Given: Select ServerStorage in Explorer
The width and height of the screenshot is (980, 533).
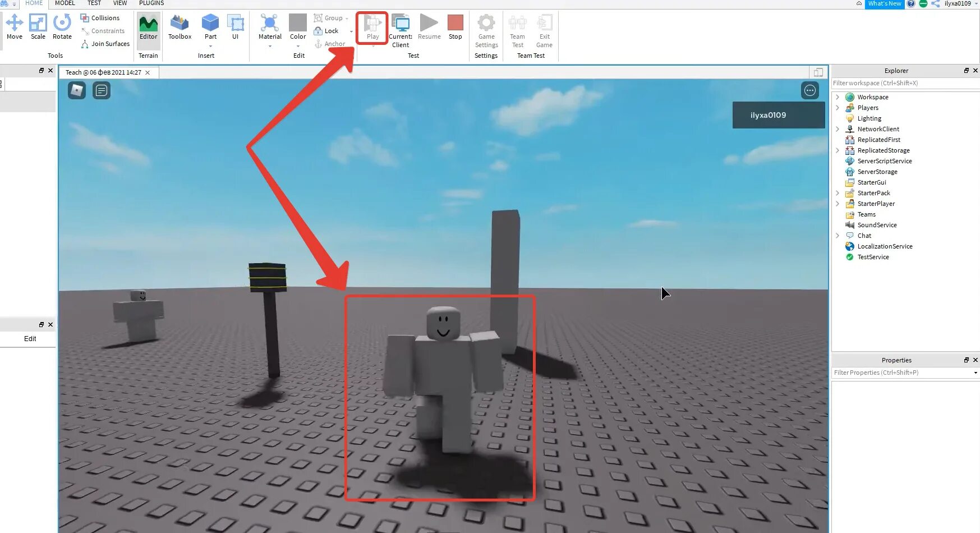Looking at the screenshot, I should click(x=877, y=172).
